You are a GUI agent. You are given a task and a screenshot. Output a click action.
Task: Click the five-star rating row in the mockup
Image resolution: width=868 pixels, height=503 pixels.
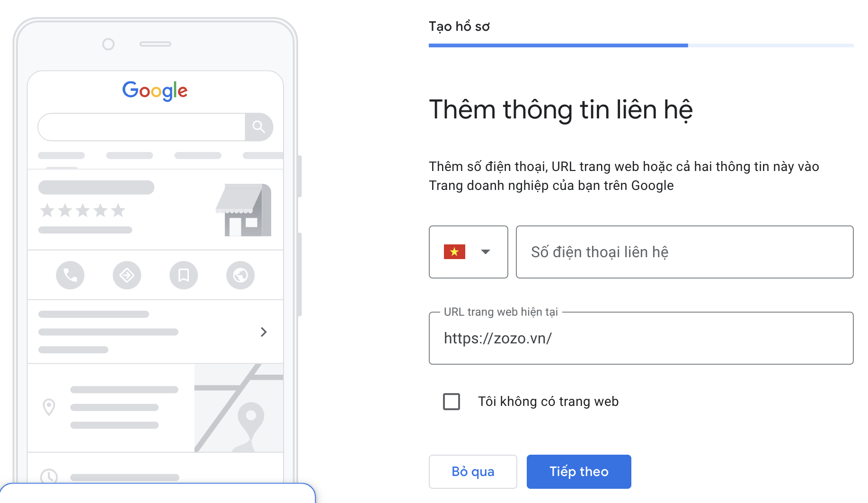(83, 210)
